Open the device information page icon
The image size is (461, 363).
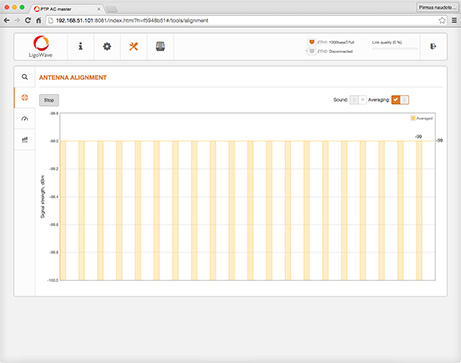pos(80,46)
